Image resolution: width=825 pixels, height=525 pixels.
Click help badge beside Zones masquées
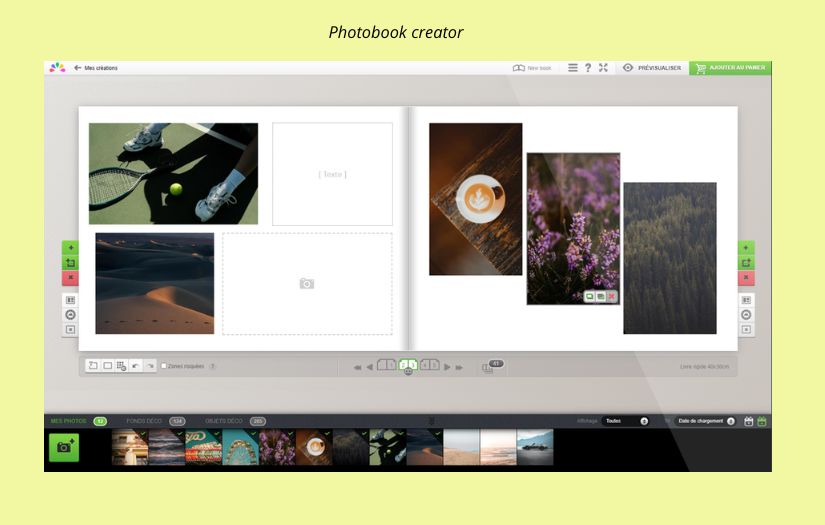coord(213,366)
